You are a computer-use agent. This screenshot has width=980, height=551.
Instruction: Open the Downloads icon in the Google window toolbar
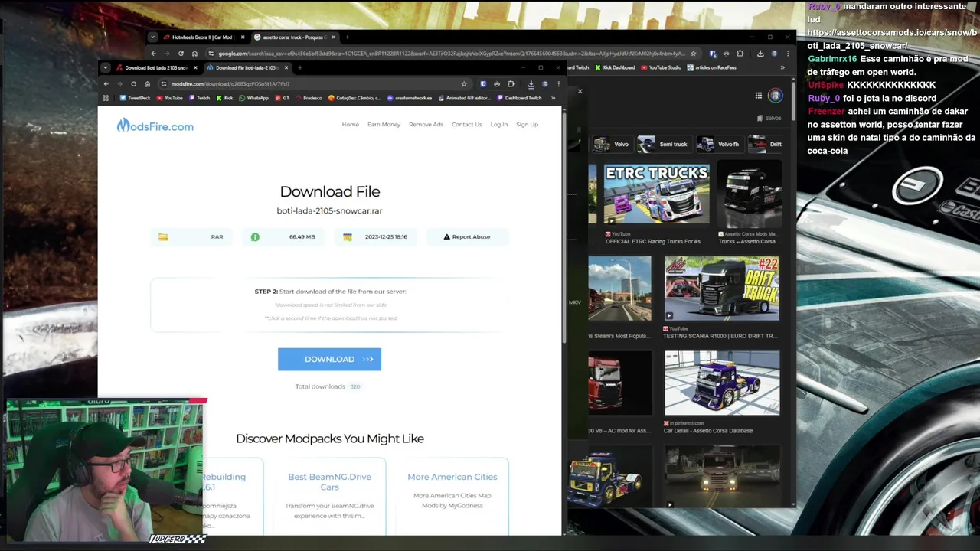point(760,54)
